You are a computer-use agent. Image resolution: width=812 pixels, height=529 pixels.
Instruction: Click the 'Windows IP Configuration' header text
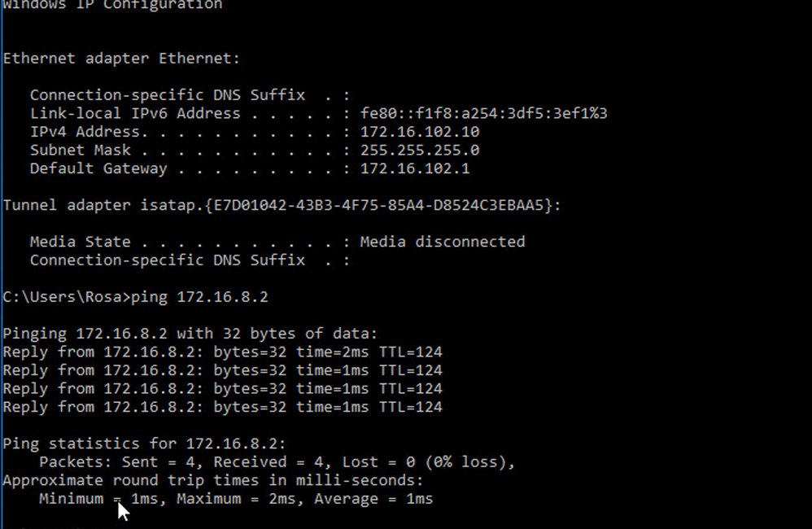pos(113,5)
